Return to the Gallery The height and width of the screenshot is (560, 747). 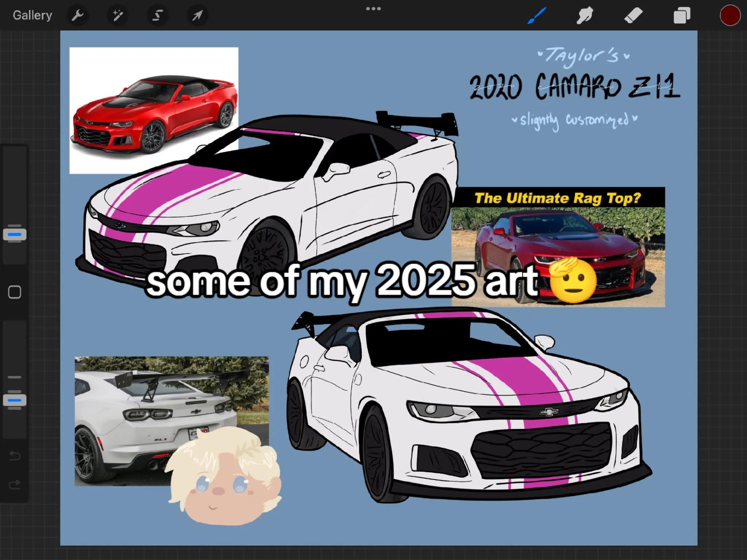32,15
